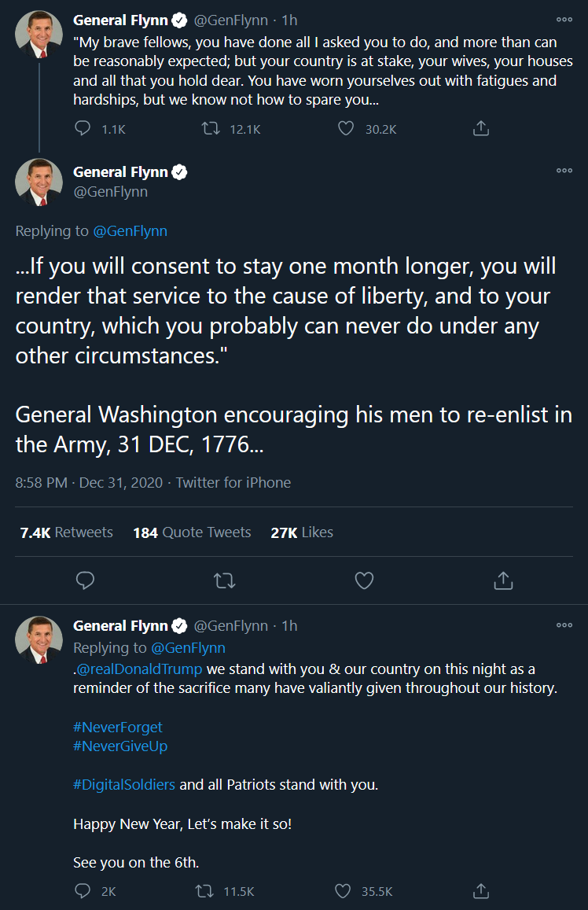This screenshot has height=910, width=588.
Task: Open the #DigitalSoldiers hashtag
Action: coord(124,785)
